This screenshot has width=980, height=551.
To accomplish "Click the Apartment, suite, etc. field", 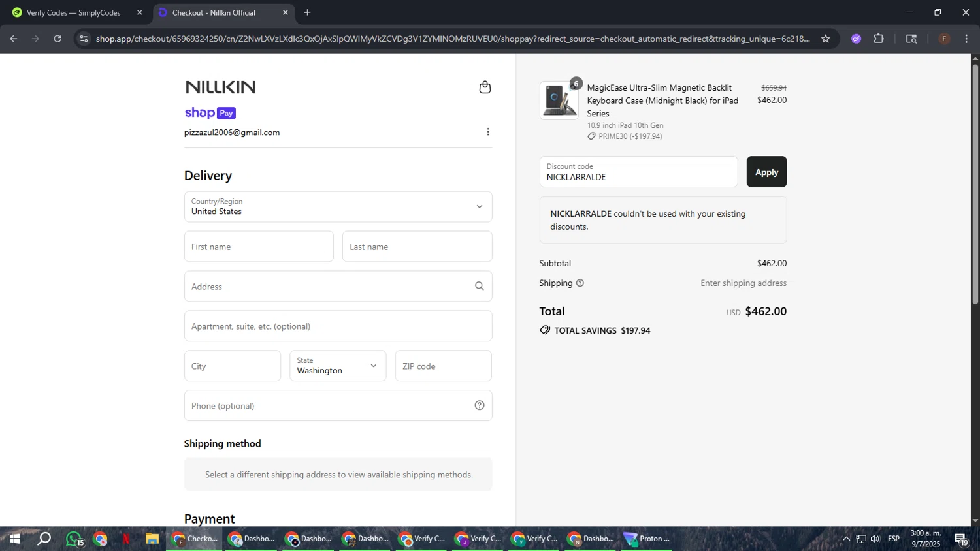I will point(338,326).
